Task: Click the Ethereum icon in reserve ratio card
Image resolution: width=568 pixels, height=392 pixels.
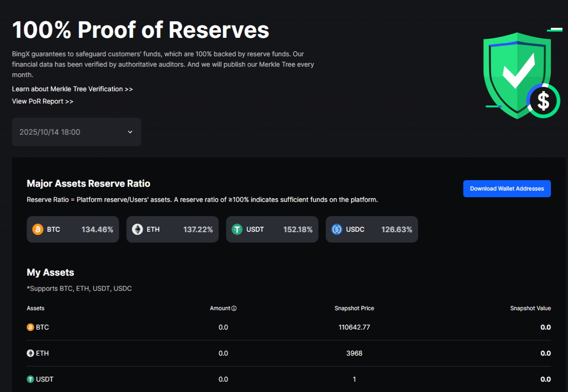Action: click(137, 229)
